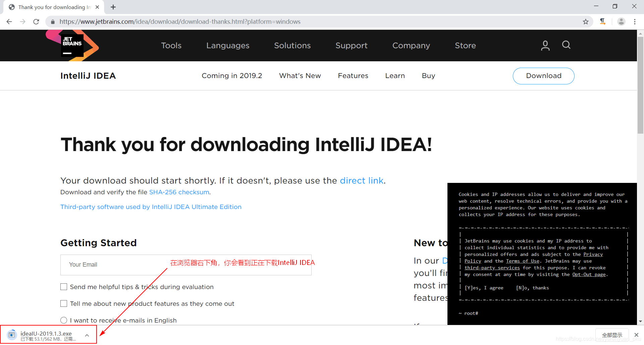The width and height of the screenshot is (644, 345).
Task: Close the Thank you for downloading tab
Action: (x=97, y=7)
